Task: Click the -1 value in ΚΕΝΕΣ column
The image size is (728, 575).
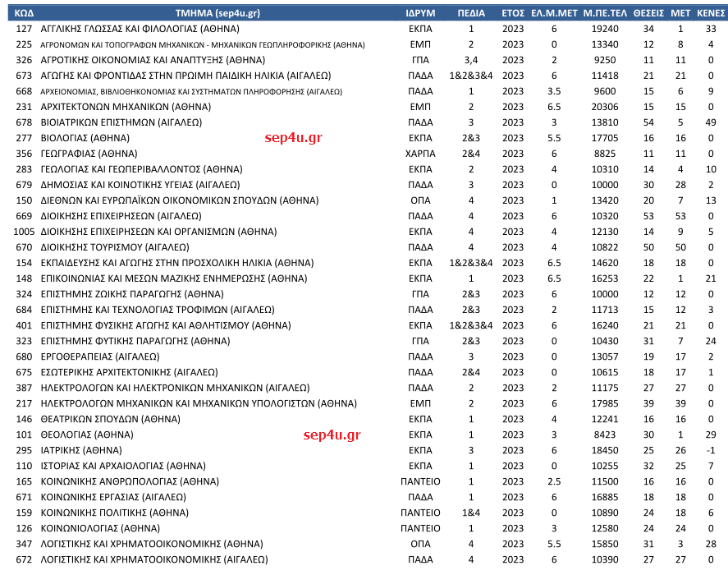Action: pyautogui.click(x=711, y=450)
